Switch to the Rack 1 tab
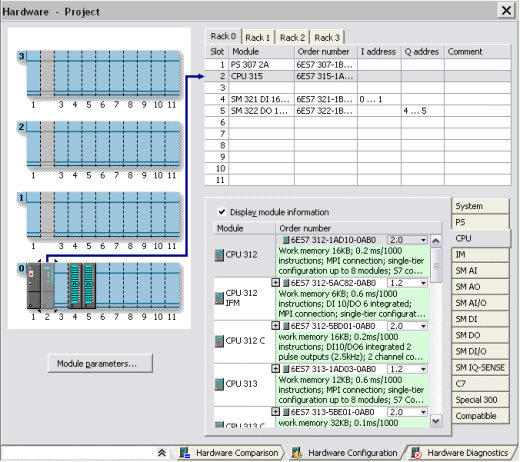The height and width of the screenshot is (462, 520). click(x=258, y=38)
